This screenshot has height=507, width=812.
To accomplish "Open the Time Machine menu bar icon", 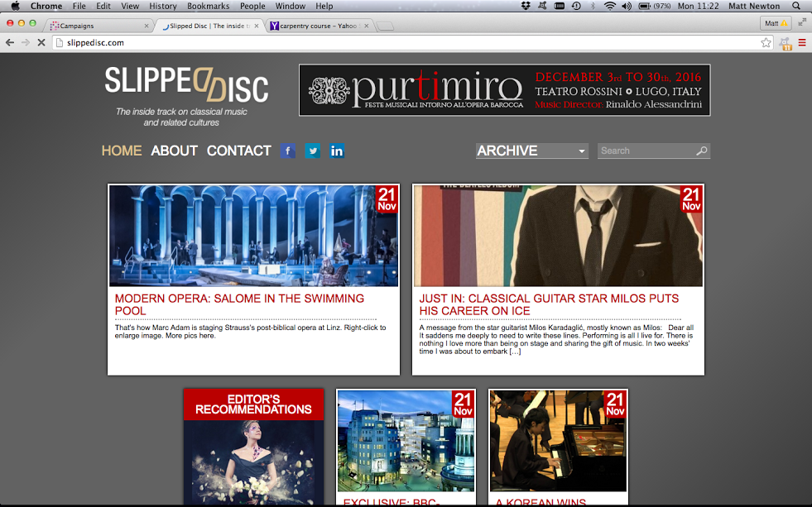I will point(576,7).
